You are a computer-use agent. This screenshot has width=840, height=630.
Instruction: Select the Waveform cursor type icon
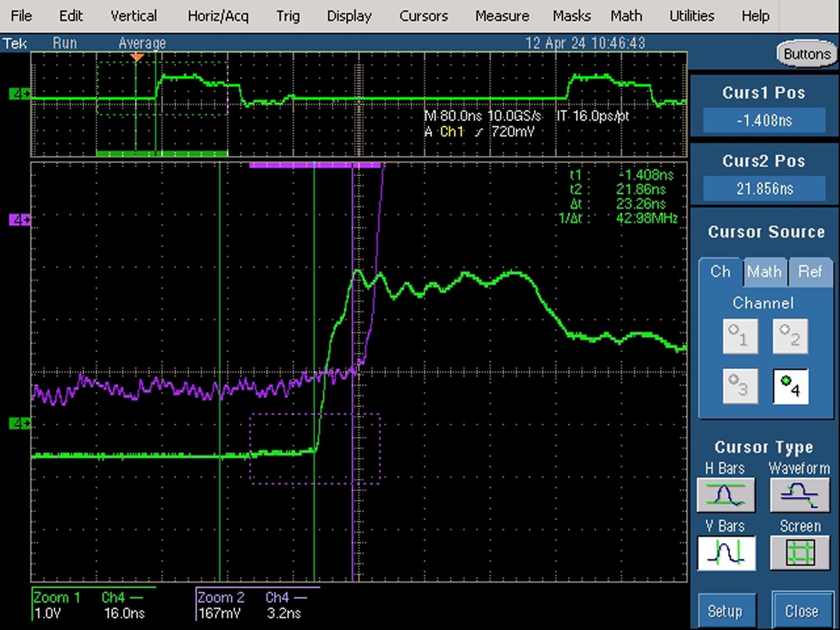tap(800, 496)
